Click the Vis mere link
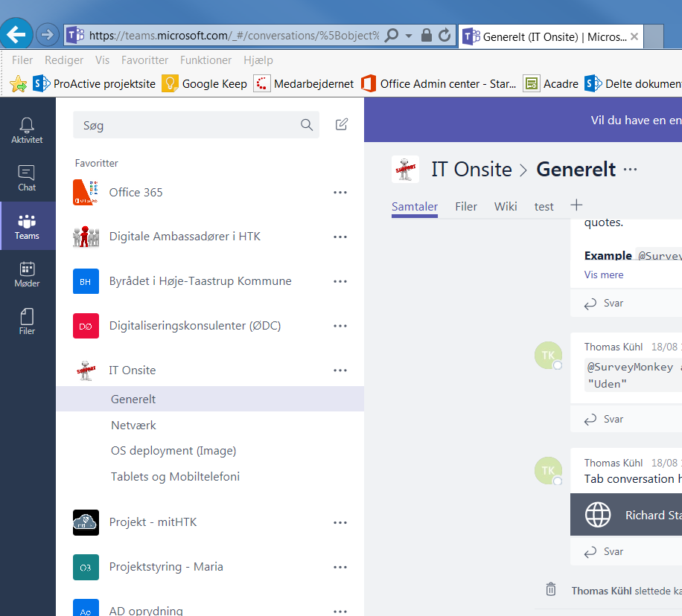The image size is (682, 616). point(604,275)
